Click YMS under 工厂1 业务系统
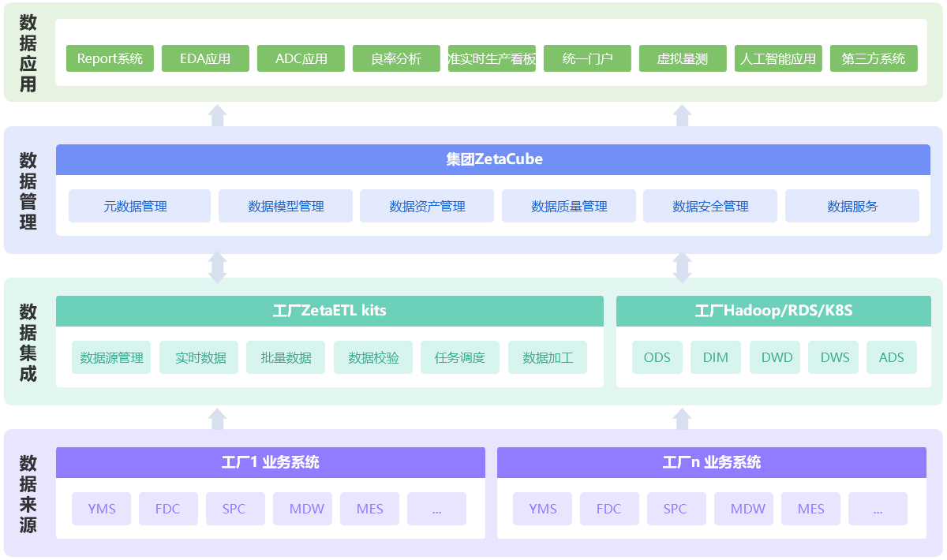This screenshot has height=560, width=947. click(x=102, y=509)
